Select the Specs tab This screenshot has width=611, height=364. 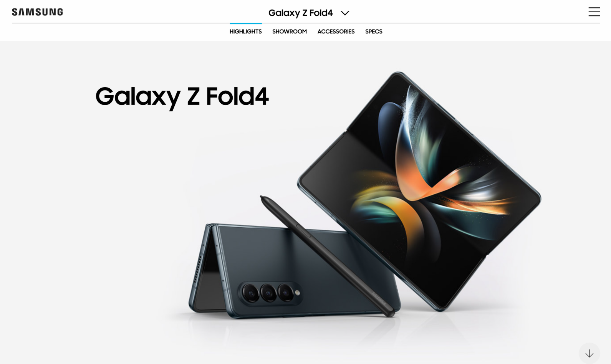374,31
